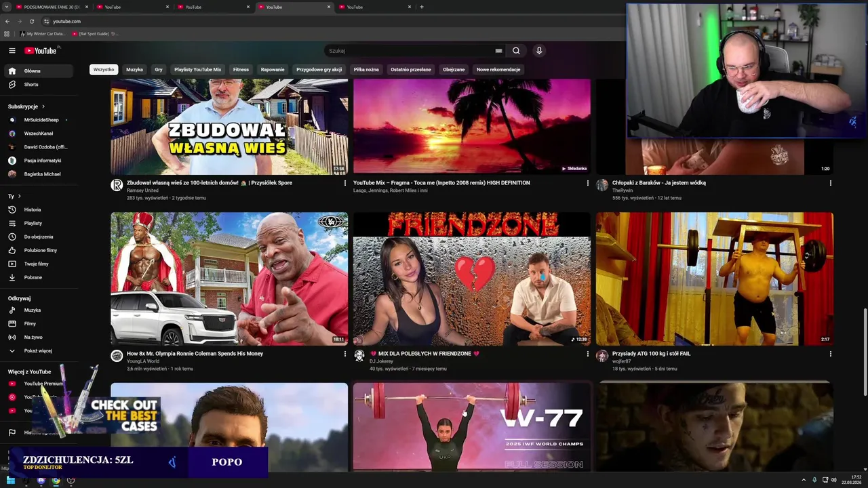Click the browser back arrow
This screenshot has width=868, height=488.
point(7,21)
